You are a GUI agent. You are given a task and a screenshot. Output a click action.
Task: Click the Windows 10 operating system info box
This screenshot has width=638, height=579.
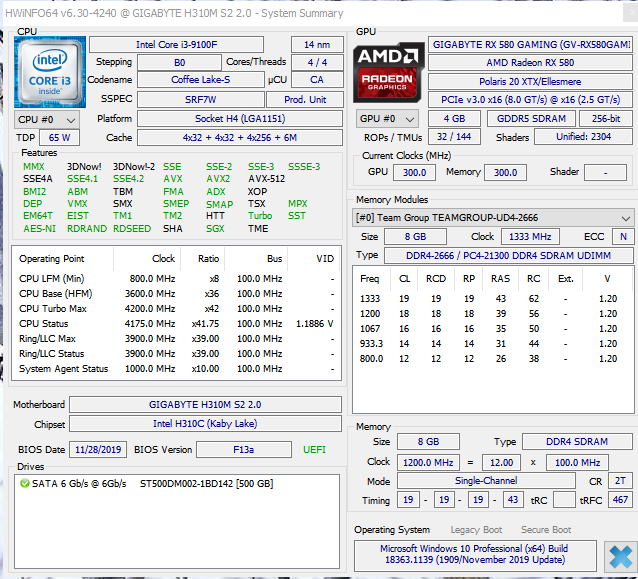[473, 555]
